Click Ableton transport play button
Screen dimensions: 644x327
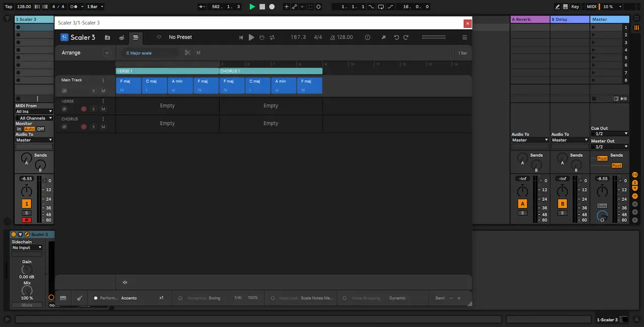click(253, 7)
